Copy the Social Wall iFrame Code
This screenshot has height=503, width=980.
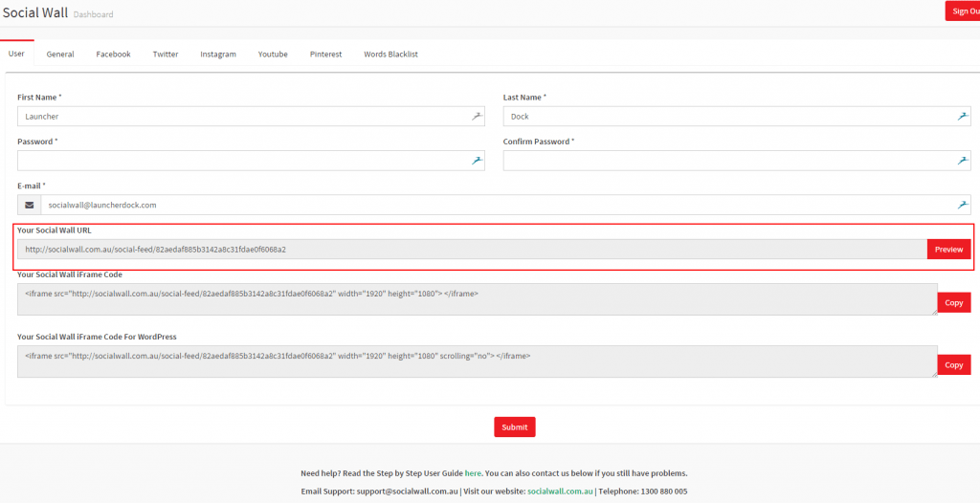point(953,302)
